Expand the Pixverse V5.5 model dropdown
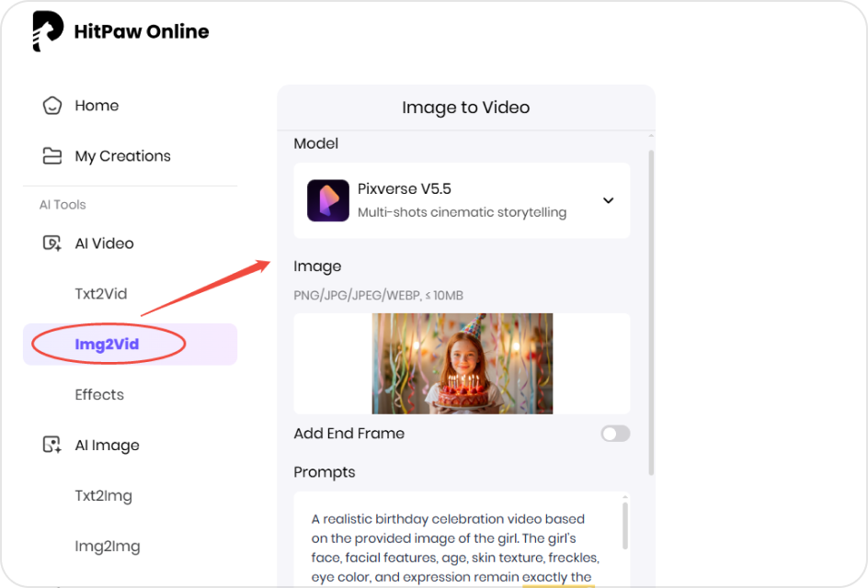 pos(608,200)
